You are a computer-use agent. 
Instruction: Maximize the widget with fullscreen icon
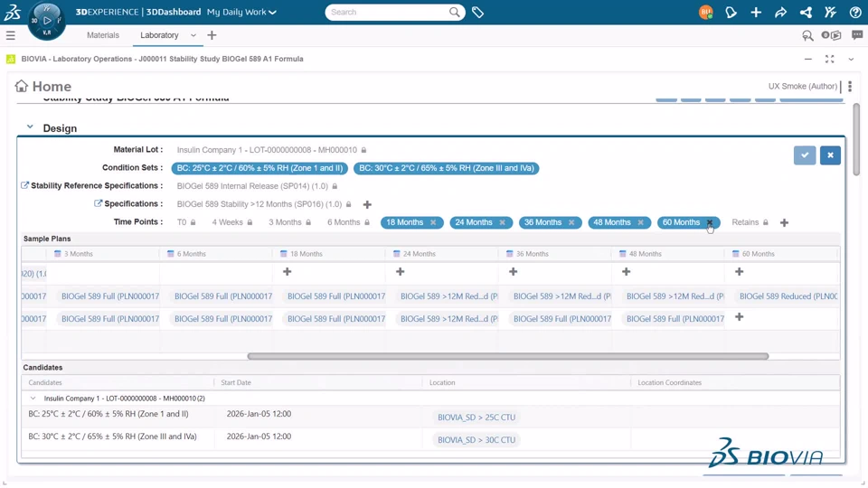(829, 60)
